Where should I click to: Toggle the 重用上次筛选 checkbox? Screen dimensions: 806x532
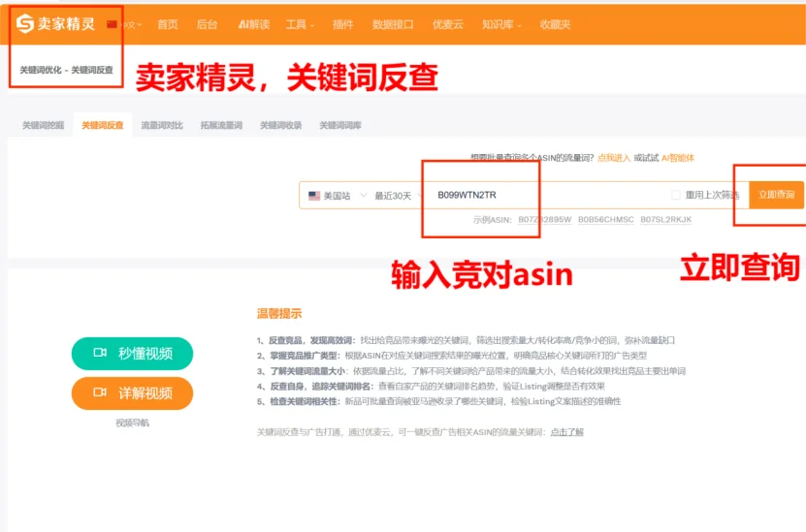(x=676, y=195)
